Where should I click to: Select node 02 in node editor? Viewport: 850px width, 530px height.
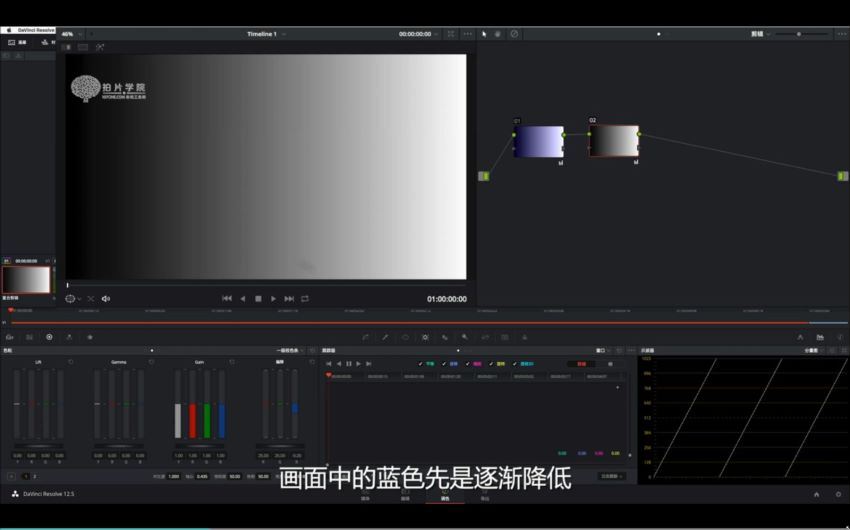pos(614,141)
